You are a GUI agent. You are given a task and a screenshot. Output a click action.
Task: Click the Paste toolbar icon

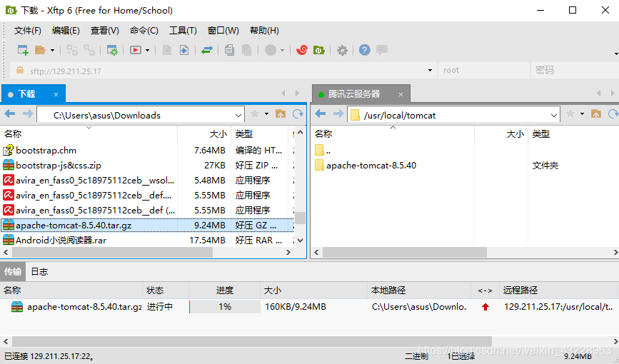(247, 50)
